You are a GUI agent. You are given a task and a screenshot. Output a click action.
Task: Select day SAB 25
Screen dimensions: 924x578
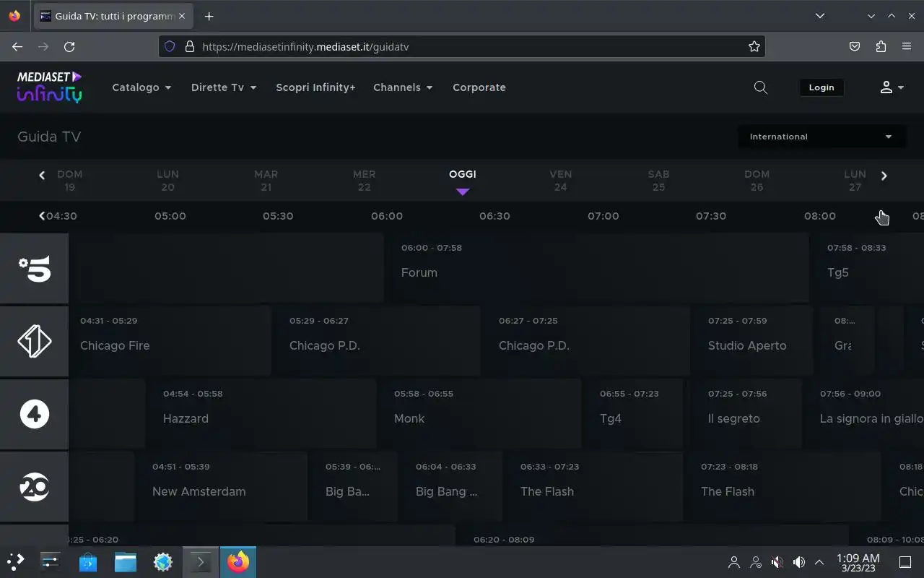coord(658,181)
